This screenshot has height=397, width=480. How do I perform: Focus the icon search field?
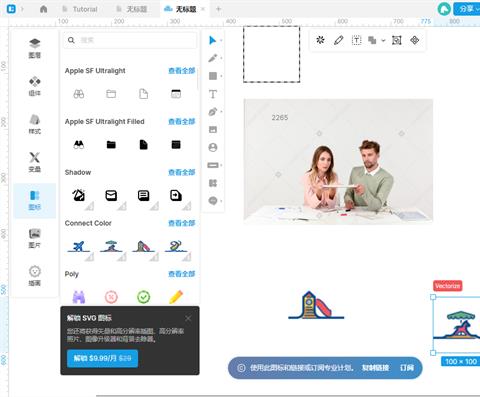130,40
